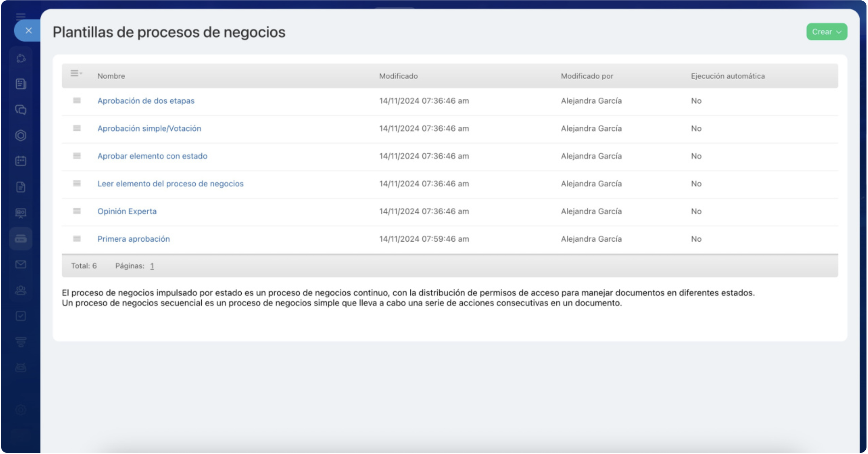Go to page 1 in pagination

pyautogui.click(x=152, y=266)
